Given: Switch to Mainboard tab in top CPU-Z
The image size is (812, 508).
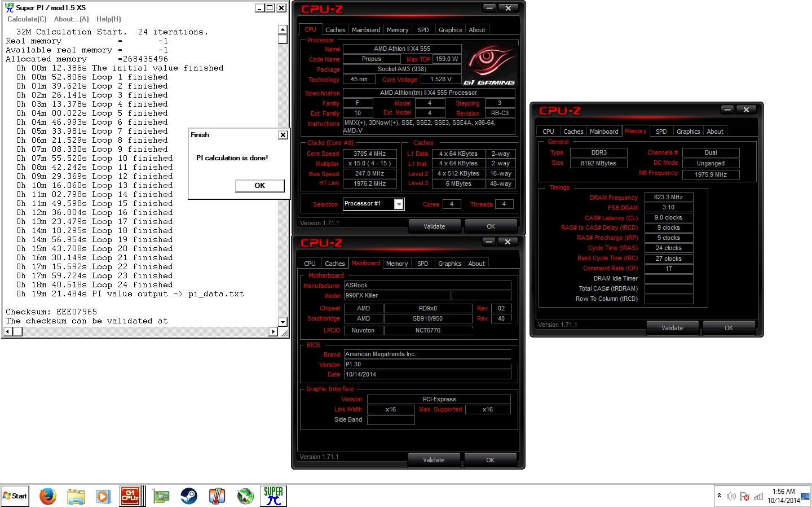Looking at the screenshot, I should click(366, 30).
